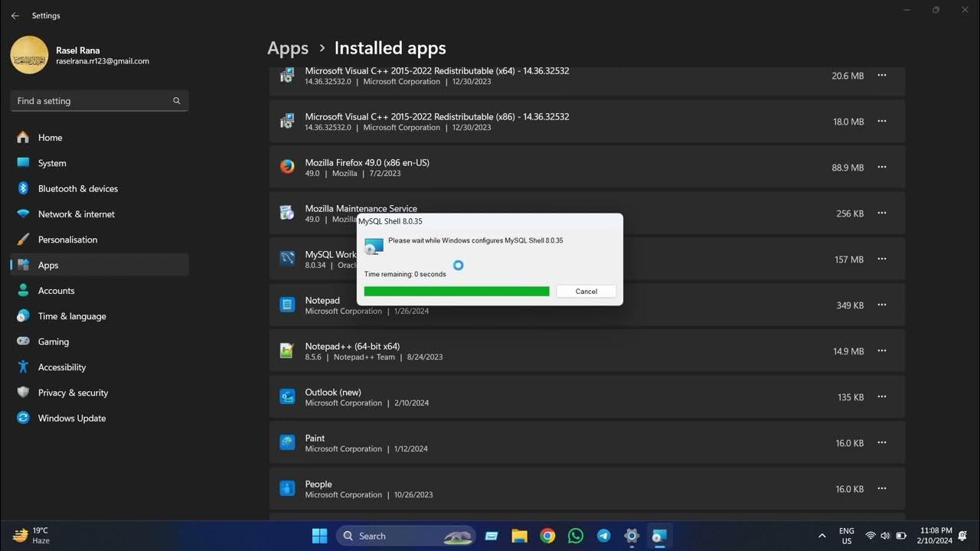Open Bluetooth & devices settings
The width and height of the screenshot is (980, 551).
tap(100, 188)
